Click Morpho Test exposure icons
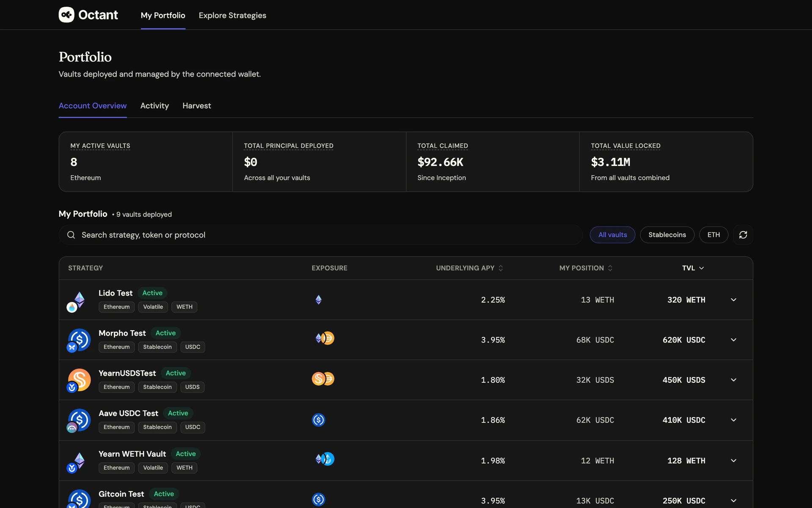Screen dimensions: 812x508 tap(324, 338)
